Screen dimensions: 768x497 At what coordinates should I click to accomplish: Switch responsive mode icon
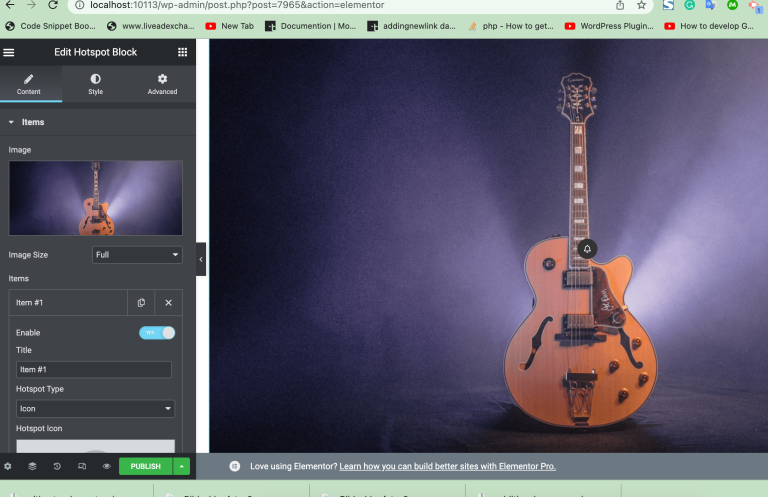pyautogui.click(x=82, y=466)
